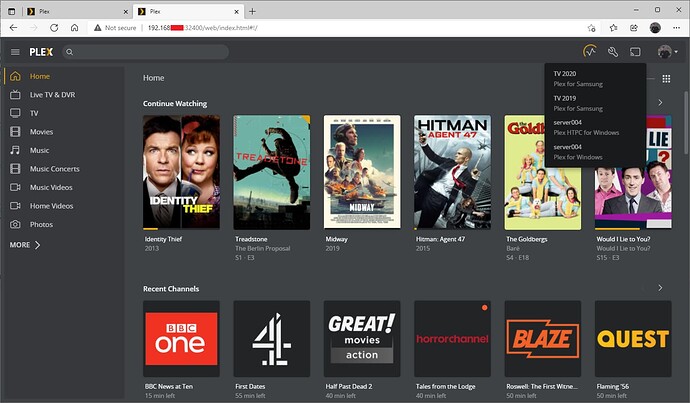Expand the MORE sidebar section
This screenshot has width=690, height=403.
tap(25, 245)
